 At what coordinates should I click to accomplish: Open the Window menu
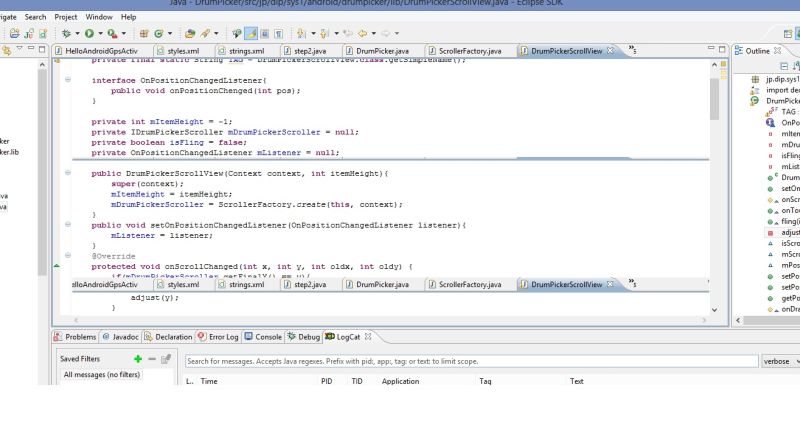click(99, 17)
